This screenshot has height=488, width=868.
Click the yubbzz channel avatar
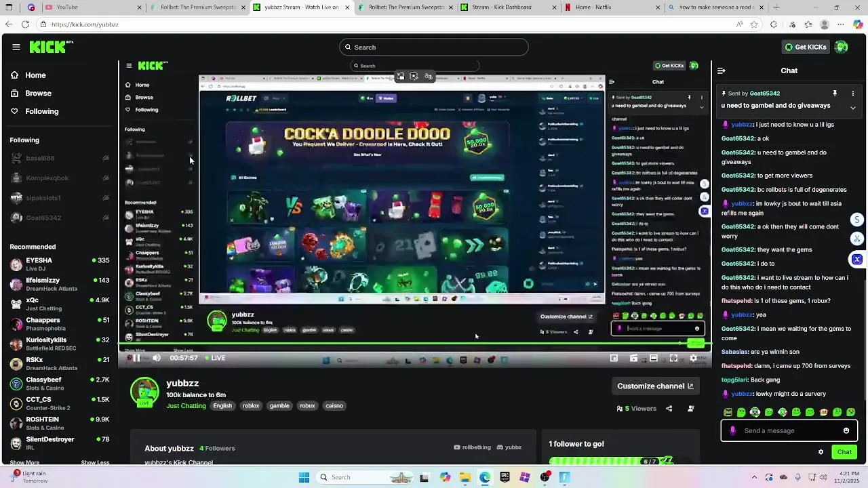[144, 392]
